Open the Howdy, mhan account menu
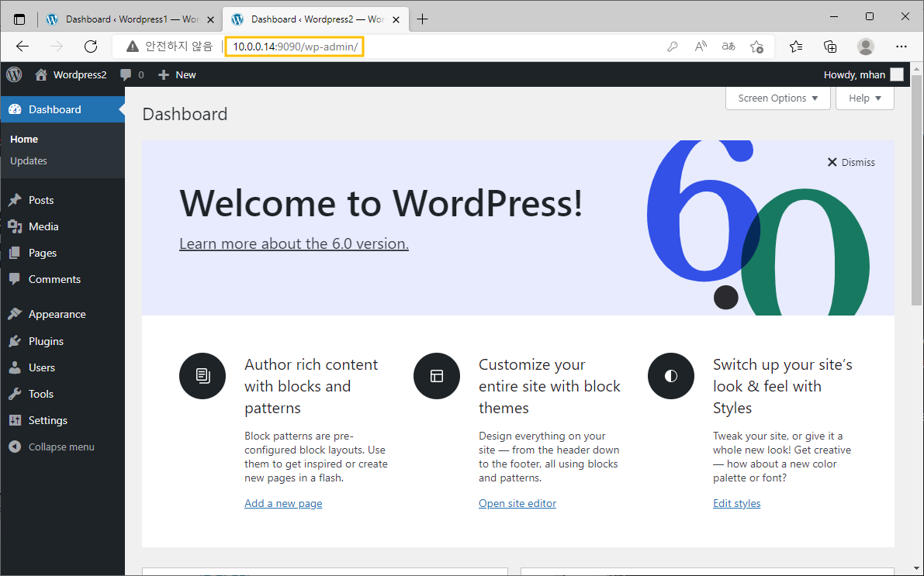Image resolution: width=924 pixels, height=576 pixels. [863, 74]
